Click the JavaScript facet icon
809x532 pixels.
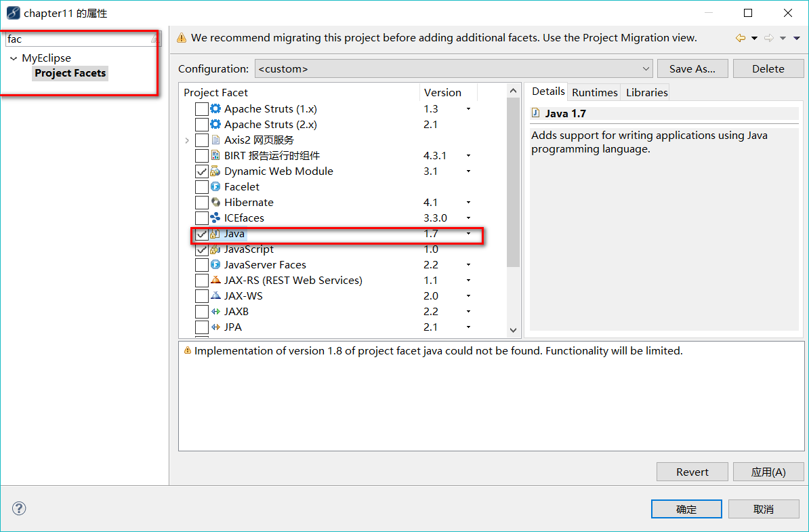(215, 249)
